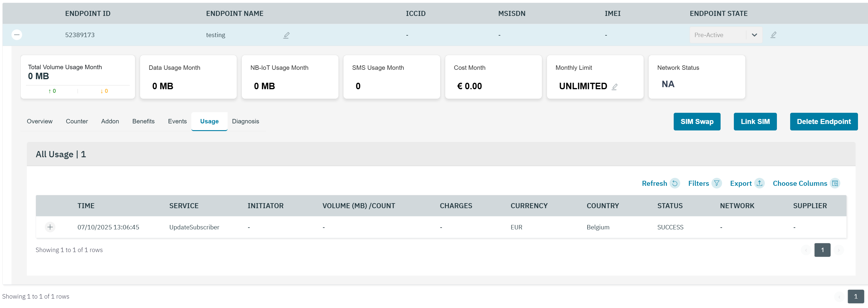Open the Diagnosis tab
868x308 pixels.
pos(245,121)
